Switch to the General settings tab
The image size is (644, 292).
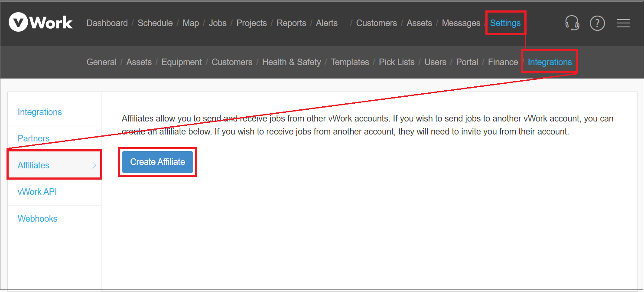(x=101, y=62)
